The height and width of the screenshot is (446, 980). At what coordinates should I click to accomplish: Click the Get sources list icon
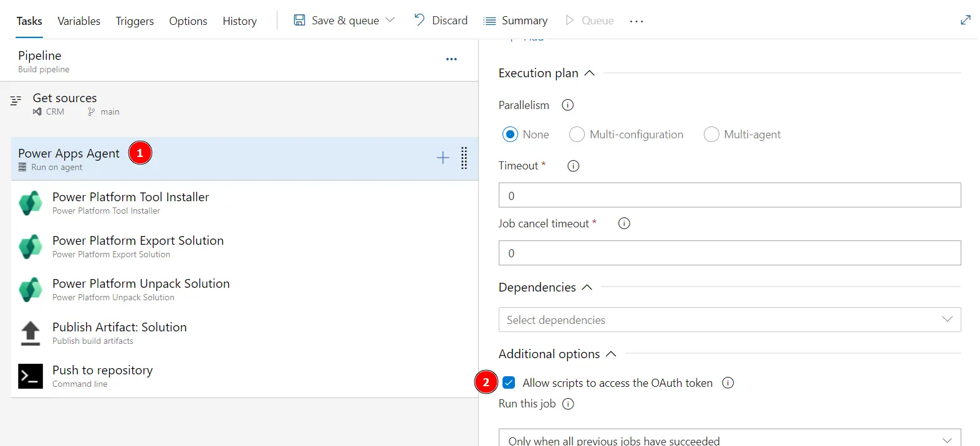point(16,100)
